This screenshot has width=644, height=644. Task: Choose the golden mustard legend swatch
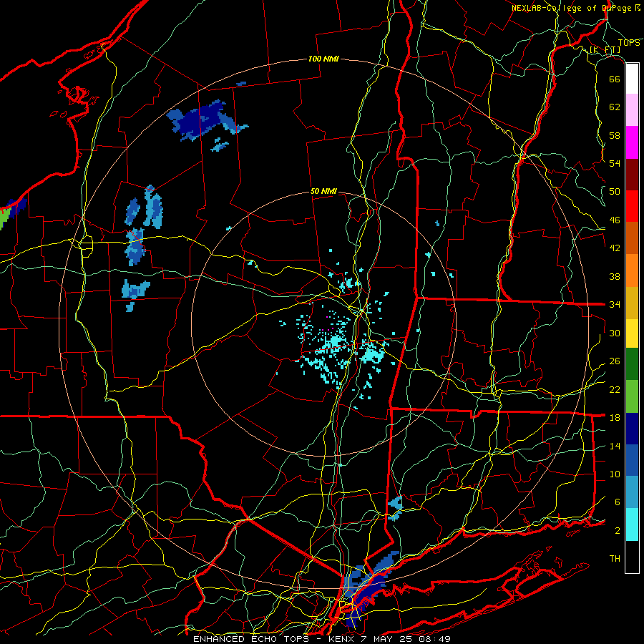click(x=632, y=303)
